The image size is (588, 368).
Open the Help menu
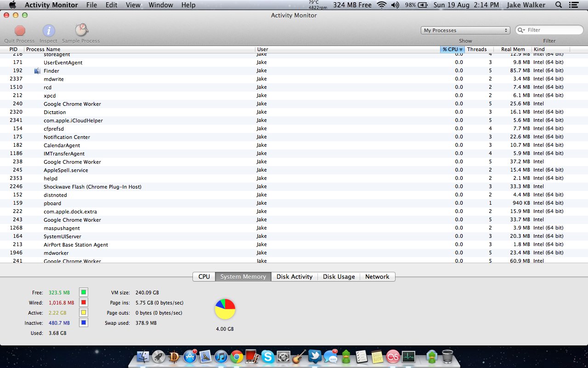click(x=188, y=5)
